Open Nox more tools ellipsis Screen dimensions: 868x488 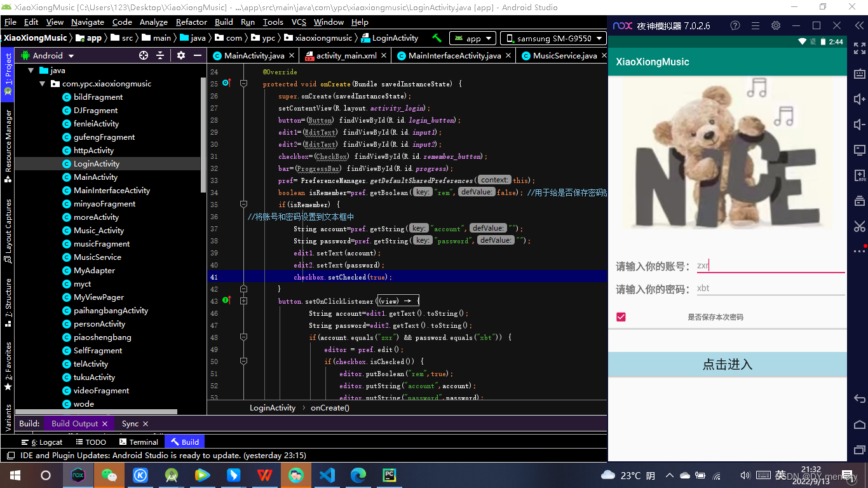coord(859,251)
